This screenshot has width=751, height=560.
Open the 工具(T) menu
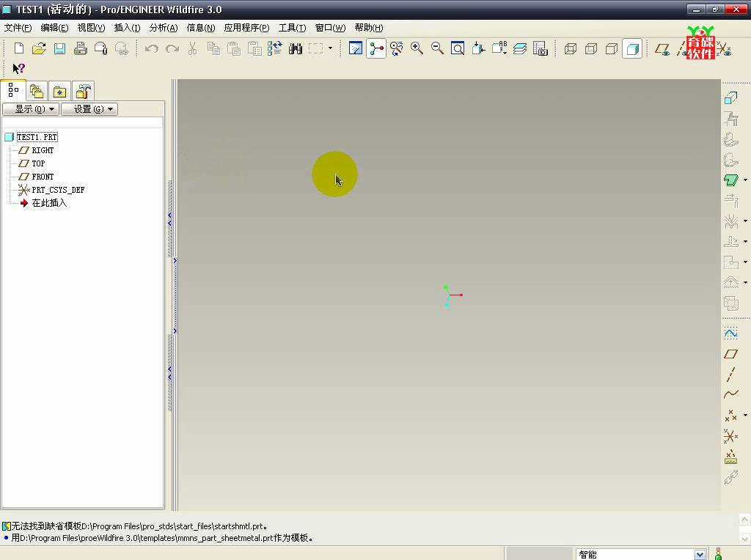pyautogui.click(x=292, y=28)
